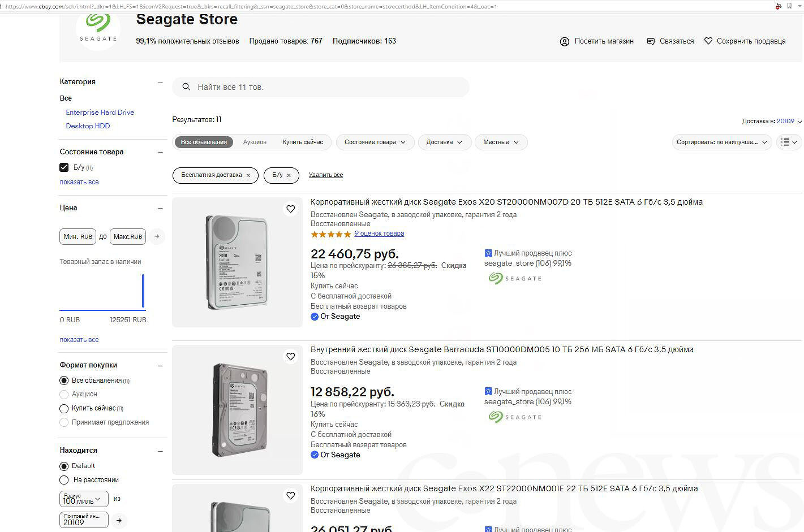Add Exos X20 drive to watchlist heart
Viewport: 804px width, 532px height.
coord(291,209)
